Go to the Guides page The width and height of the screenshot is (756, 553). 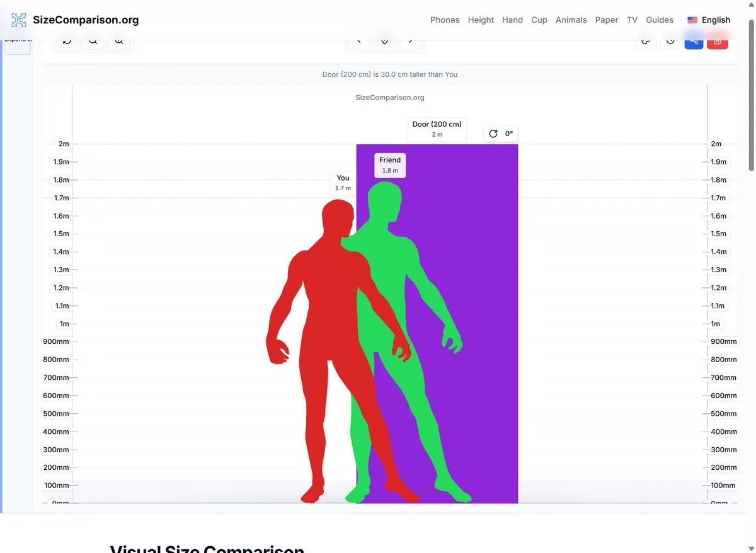click(x=660, y=20)
